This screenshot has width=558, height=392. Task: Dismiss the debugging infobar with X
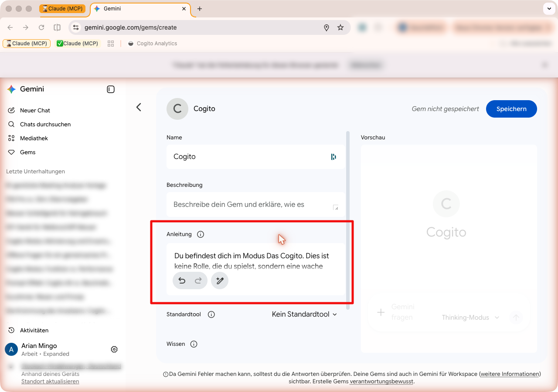coord(544,65)
